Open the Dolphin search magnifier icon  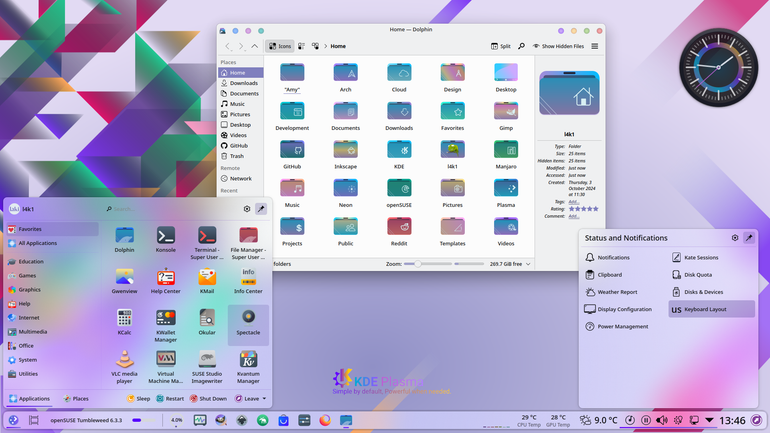tap(521, 46)
